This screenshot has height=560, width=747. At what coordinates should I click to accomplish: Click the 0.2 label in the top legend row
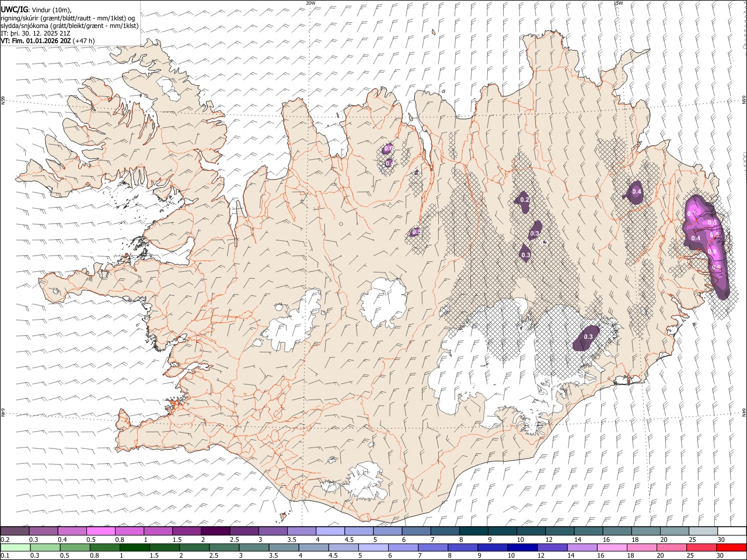pos(5,540)
